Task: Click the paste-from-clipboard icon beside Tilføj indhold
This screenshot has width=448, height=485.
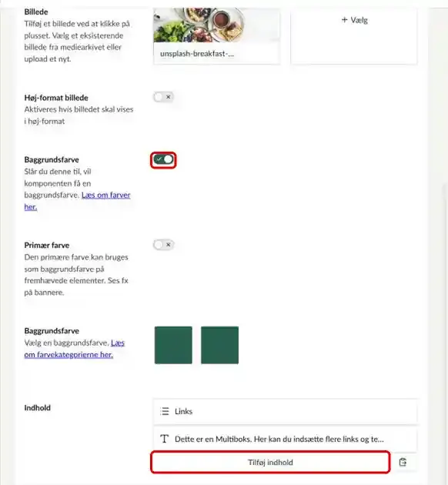Action: click(x=403, y=462)
